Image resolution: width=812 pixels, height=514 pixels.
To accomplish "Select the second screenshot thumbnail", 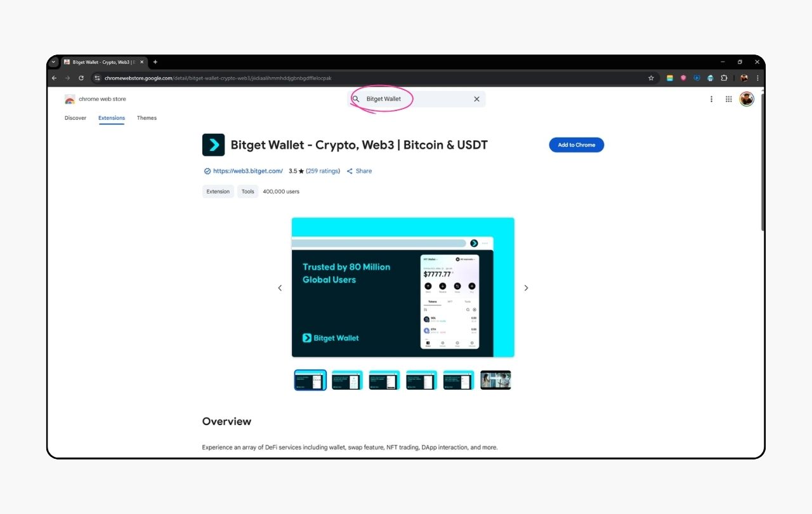I will click(348, 380).
